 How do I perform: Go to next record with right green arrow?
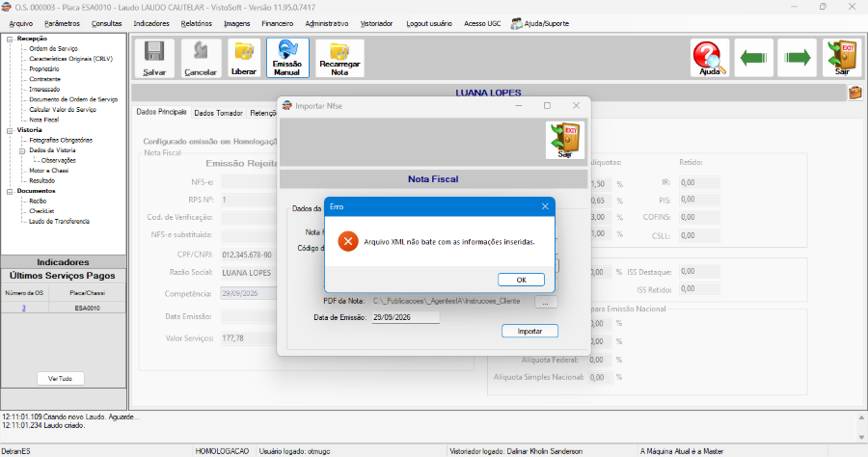coord(798,58)
